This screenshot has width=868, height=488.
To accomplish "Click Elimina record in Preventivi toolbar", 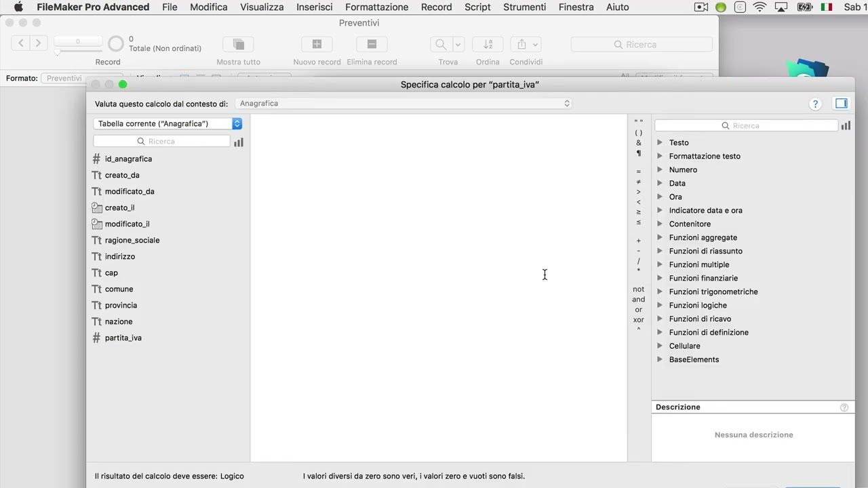I will 372,44.
